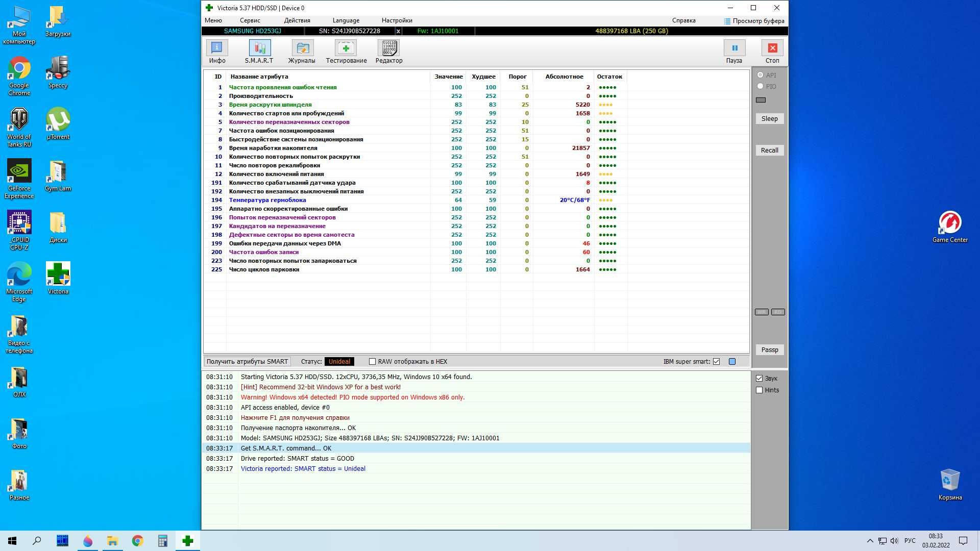980x551 pixels.
Task: Open File Explorer from taskbar
Action: pos(112,541)
